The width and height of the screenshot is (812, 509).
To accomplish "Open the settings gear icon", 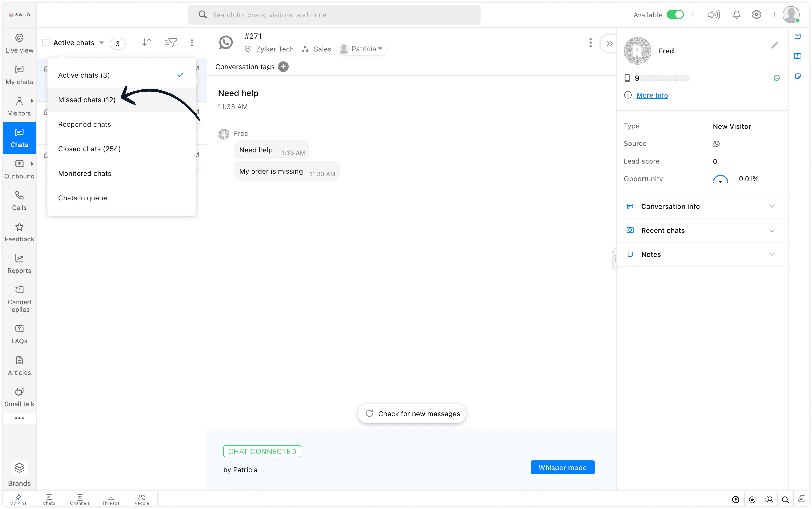I will (756, 15).
